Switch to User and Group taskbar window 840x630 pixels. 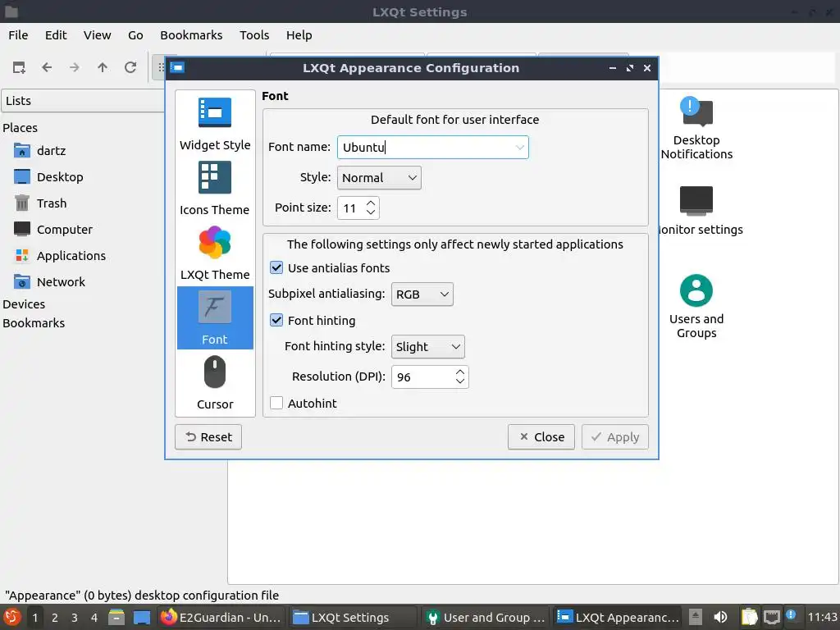[485, 617]
